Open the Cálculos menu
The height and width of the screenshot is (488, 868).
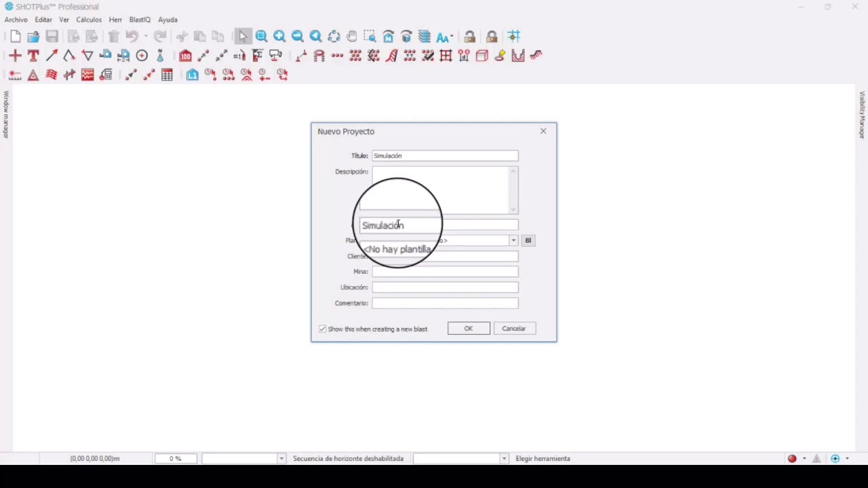click(89, 20)
